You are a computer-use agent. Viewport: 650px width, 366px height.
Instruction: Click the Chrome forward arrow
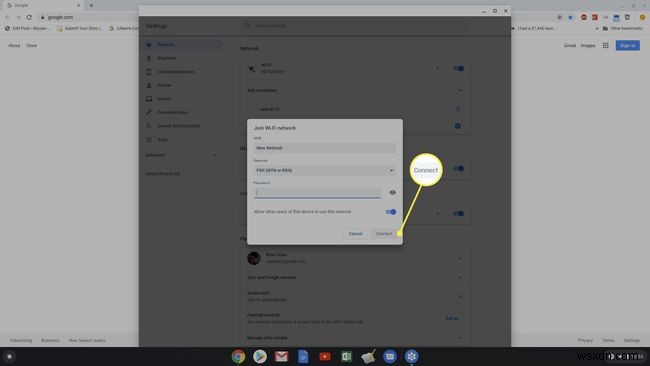[x=18, y=17]
